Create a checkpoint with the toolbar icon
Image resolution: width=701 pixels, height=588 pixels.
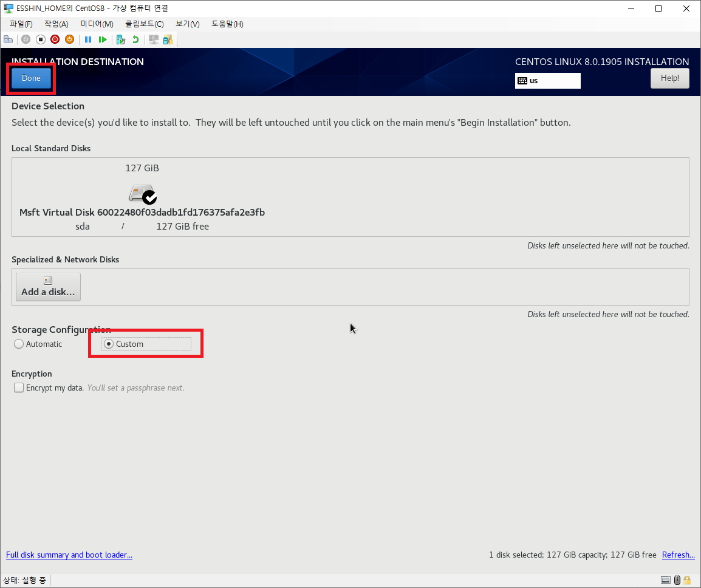[x=121, y=39]
